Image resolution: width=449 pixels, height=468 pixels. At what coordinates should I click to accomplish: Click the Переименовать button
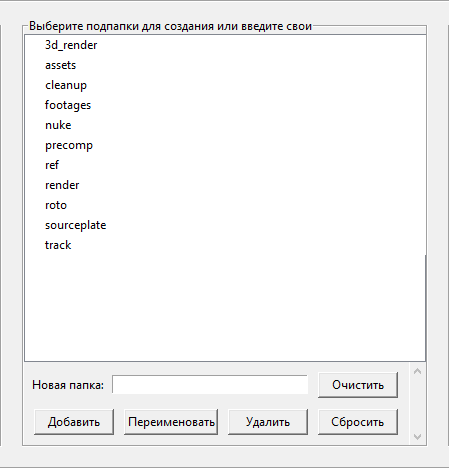click(x=171, y=422)
